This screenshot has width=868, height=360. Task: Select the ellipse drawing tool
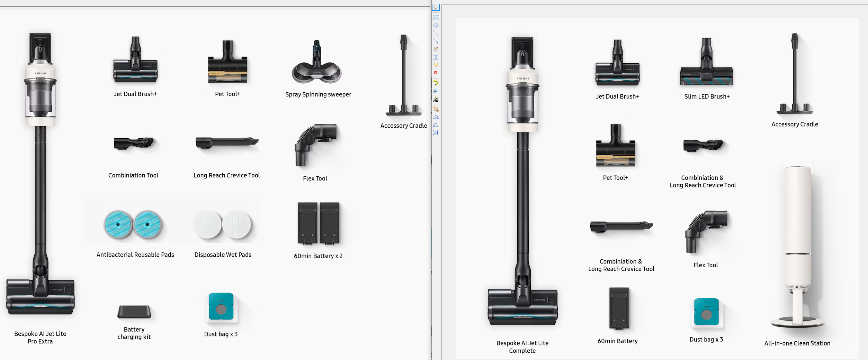coord(436,25)
